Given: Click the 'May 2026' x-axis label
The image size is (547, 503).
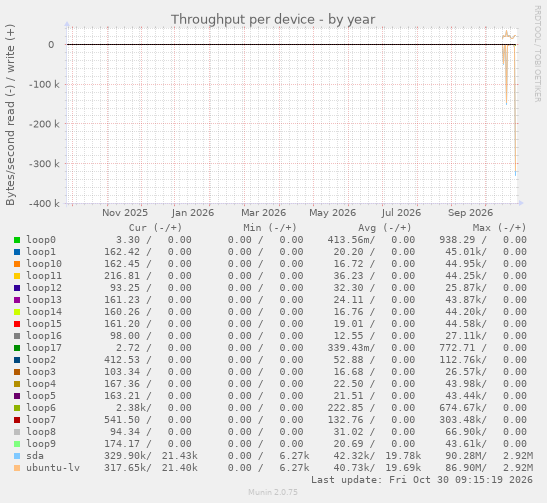Looking at the screenshot, I should 332,213.
